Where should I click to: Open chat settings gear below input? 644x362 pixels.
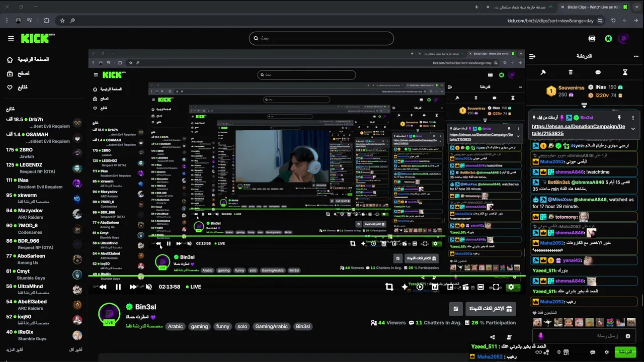pos(606,352)
